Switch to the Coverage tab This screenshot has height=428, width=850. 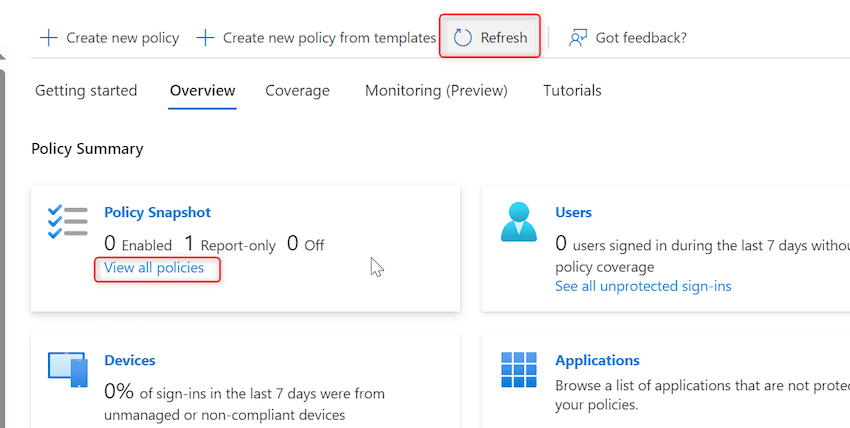coord(297,90)
